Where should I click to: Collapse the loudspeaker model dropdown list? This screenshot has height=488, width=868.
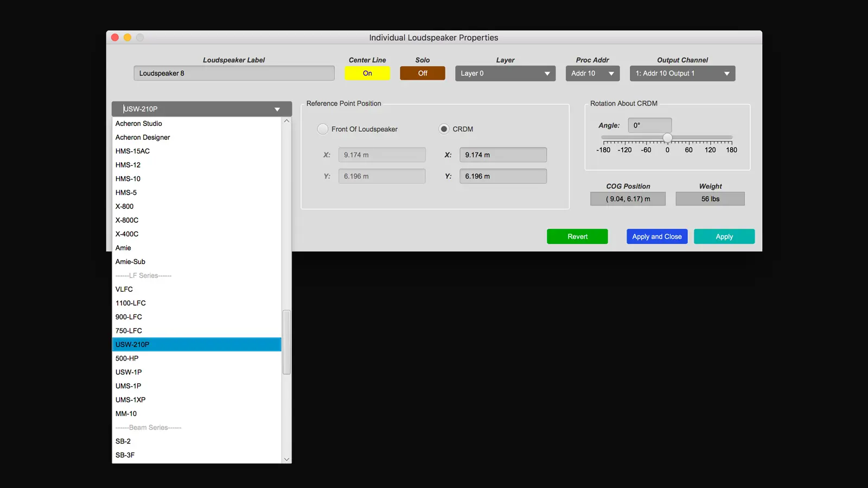coord(277,108)
